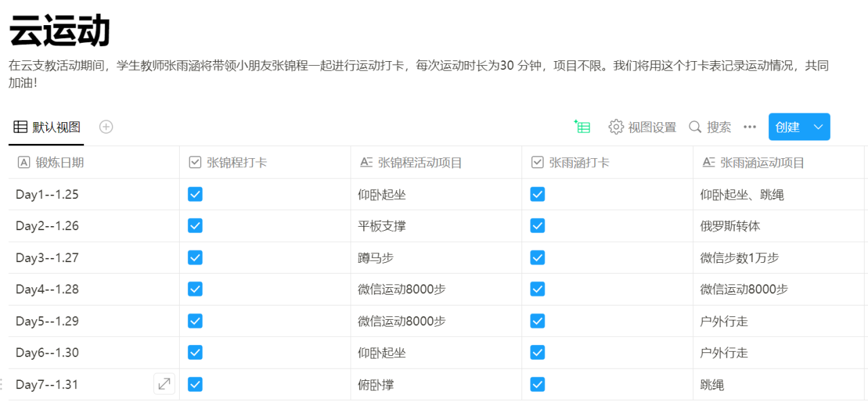The image size is (868, 406).
Task: Uncheck 张锦程打卡 checkbox for Day1--1.25
Action: pos(195,195)
